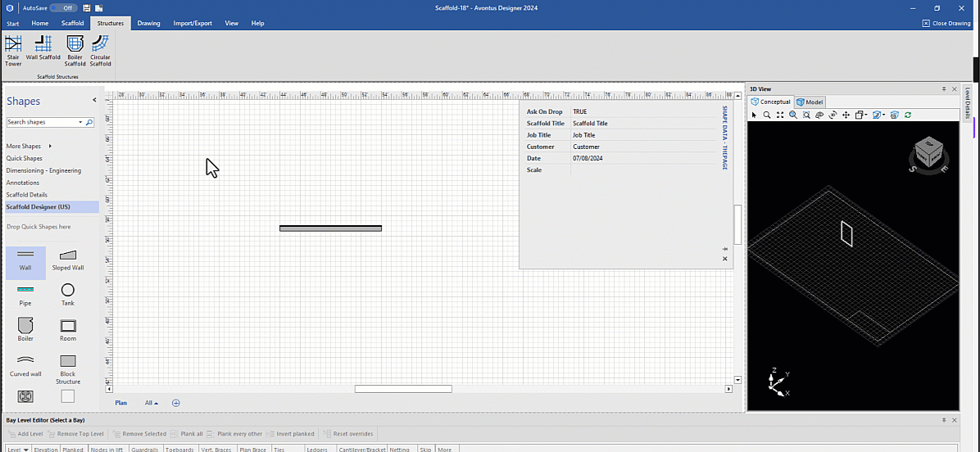Refresh the 3D View with green arrows
Image resolution: width=980 pixels, height=452 pixels.
(908, 115)
